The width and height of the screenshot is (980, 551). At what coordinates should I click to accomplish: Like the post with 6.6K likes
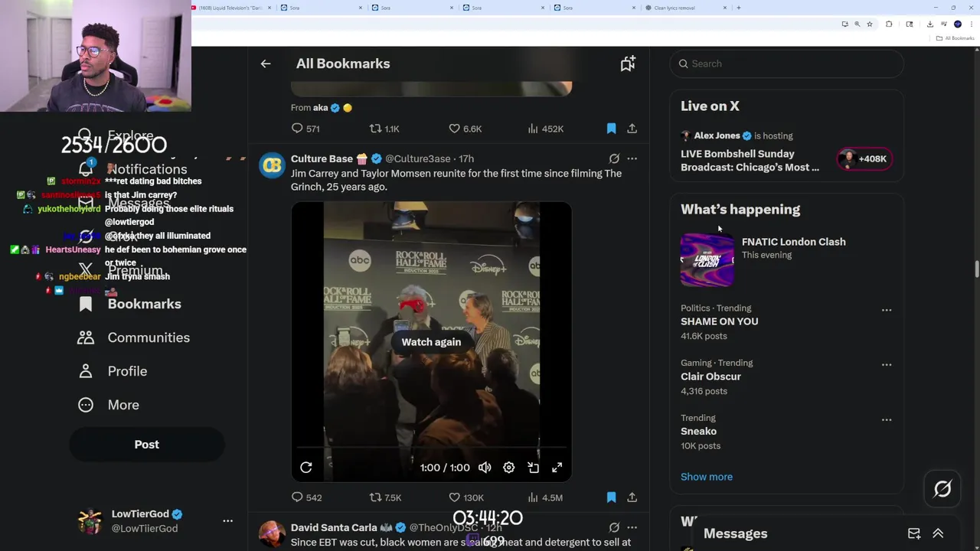(465, 129)
